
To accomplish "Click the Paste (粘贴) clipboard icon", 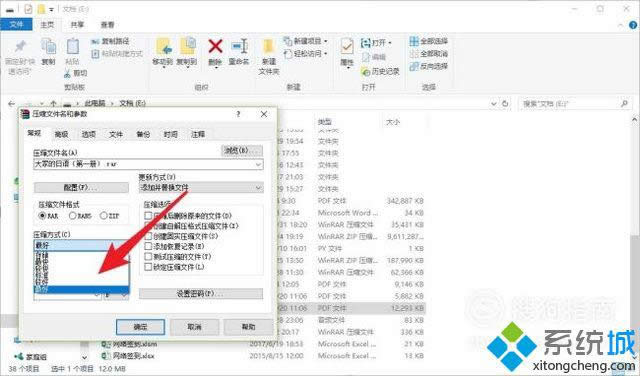I will 73,47.
